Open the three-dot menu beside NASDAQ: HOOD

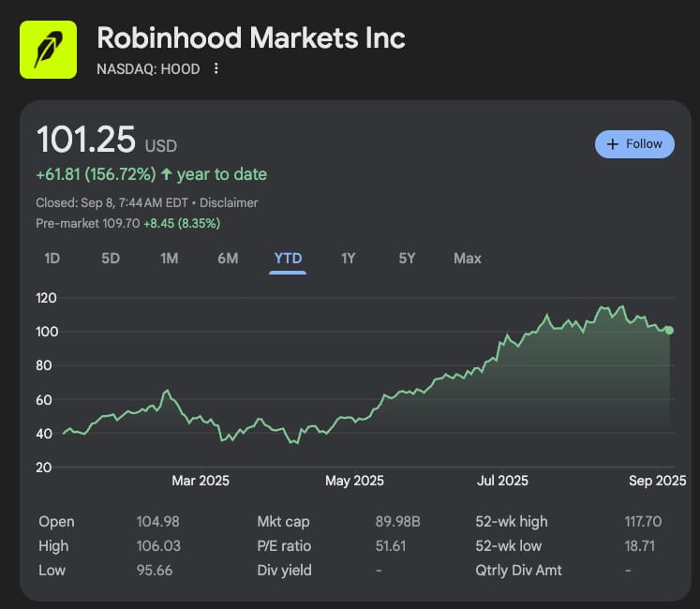coord(216,68)
